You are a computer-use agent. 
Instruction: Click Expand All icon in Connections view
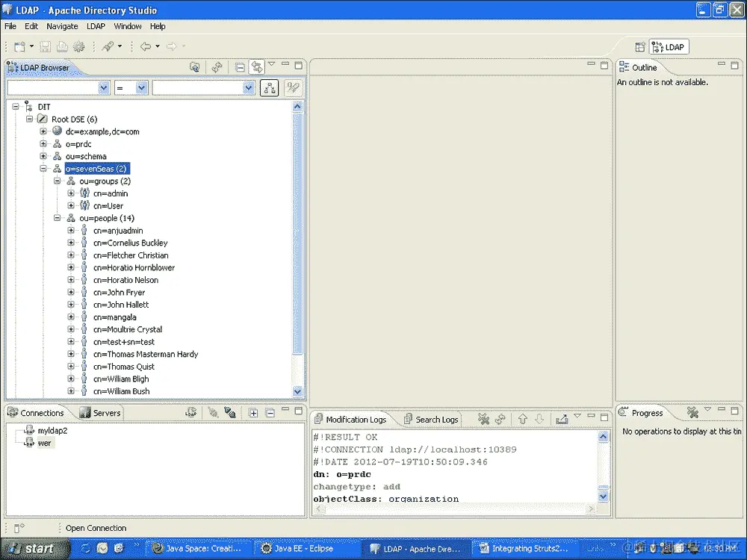253,413
